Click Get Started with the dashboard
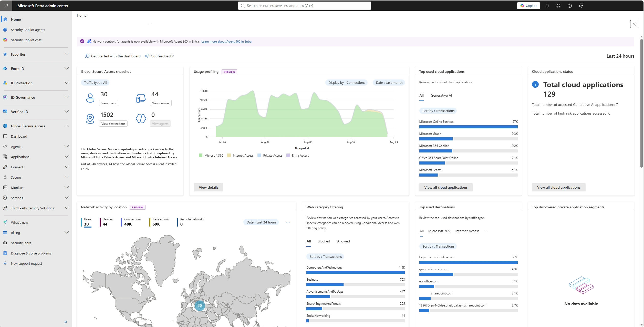Viewport: 644px width, 327px height. (113, 56)
